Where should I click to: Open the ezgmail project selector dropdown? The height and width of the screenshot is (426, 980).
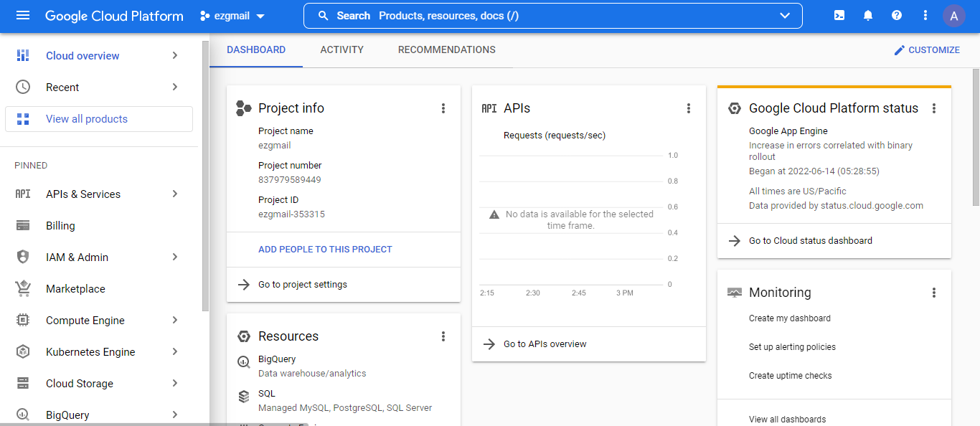(x=232, y=16)
